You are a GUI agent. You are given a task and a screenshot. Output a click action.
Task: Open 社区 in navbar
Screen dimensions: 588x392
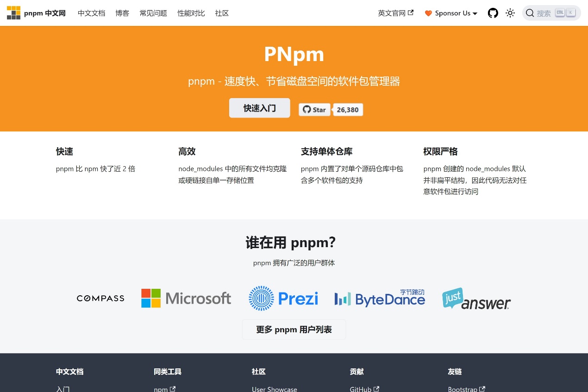click(222, 13)
